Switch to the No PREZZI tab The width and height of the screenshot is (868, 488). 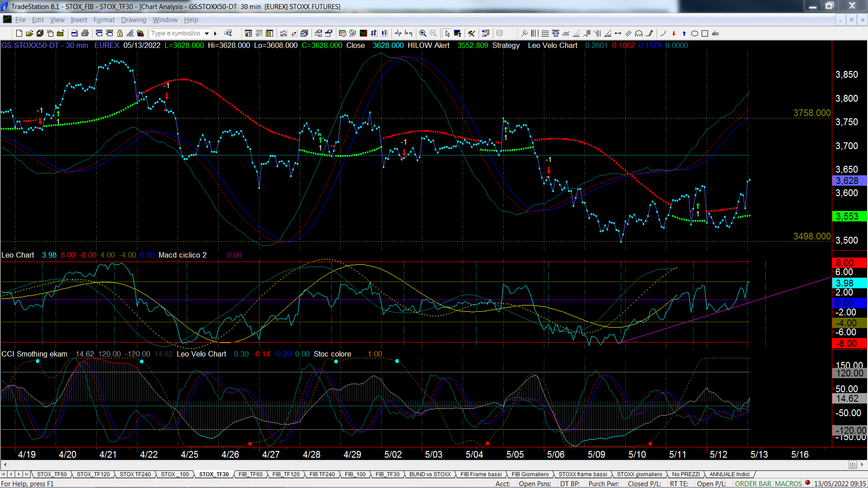pos(686,474)
